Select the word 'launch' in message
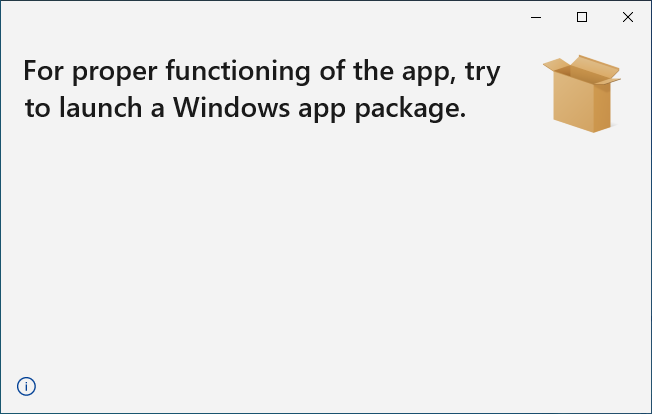The width and height of the screenshot is (652, 414). point(100,108)
